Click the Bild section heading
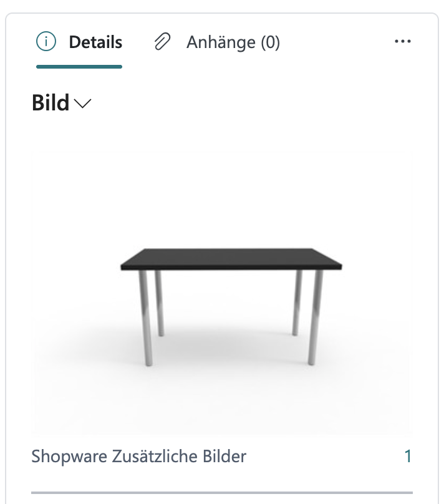Screen dimensions: 444x504 (51, 104)
